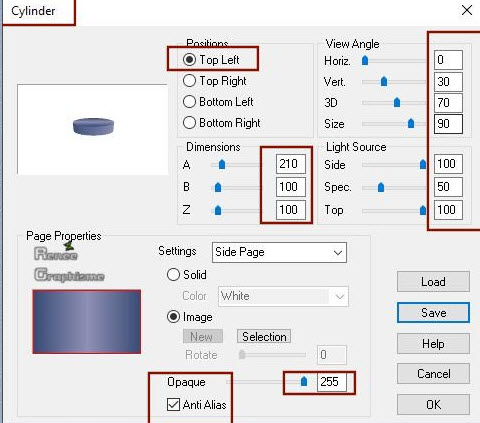The height and width of the screenshot is (423, 480).
Task: Select the Image page fill option
Action: tap(173, 317)
